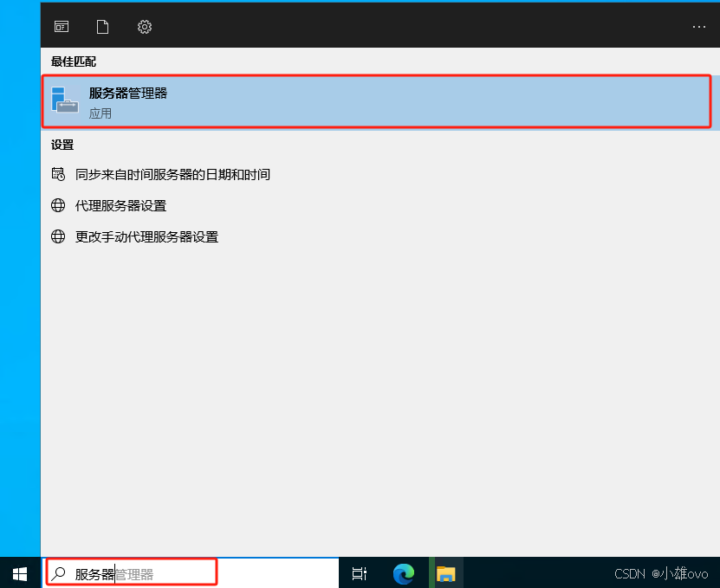The image size is (720, 588).
Task: Launch Microsoft Edge from taskbar
Action: [x=404, y=574]
